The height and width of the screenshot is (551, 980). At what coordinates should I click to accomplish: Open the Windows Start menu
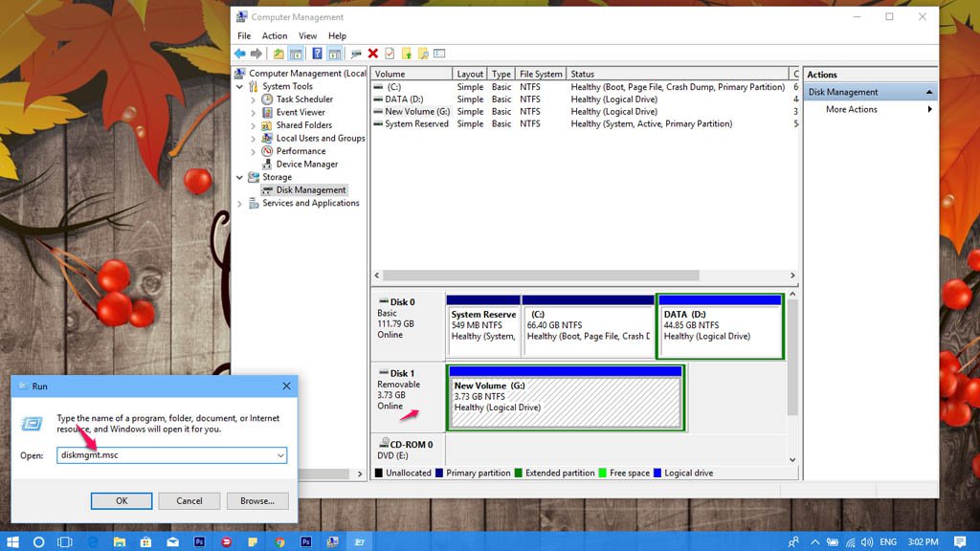[12, 541]
